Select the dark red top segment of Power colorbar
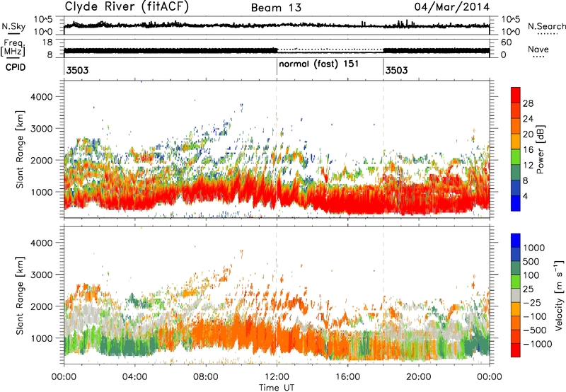This screenshot has height=392, width=566. (x=516, y=95)
